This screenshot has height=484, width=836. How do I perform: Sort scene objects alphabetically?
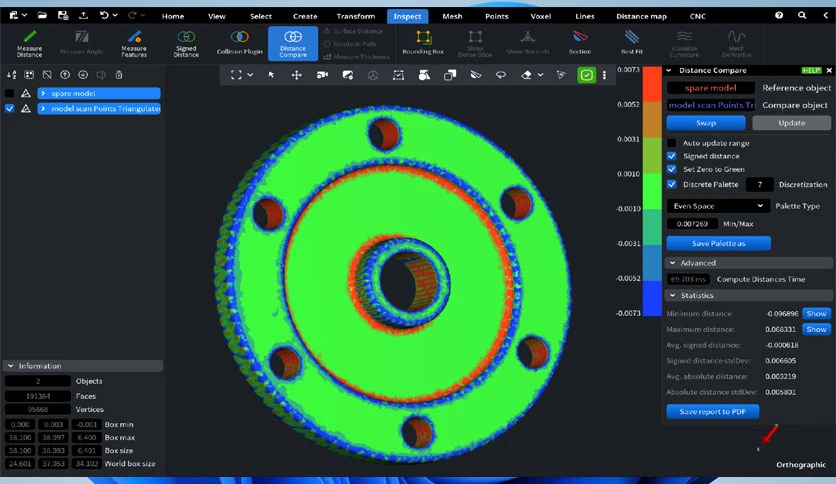pyautogui.click(x=11, y=75)
